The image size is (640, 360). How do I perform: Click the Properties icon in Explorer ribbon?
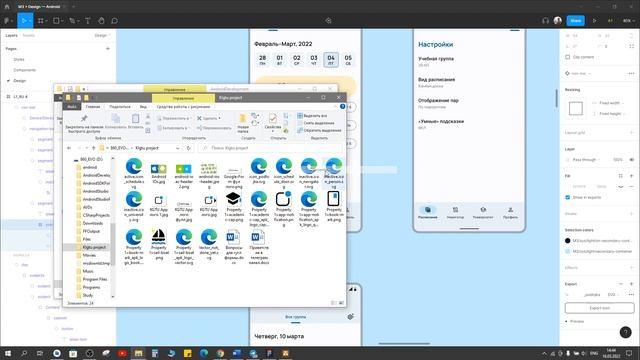[x=273, y=119]
